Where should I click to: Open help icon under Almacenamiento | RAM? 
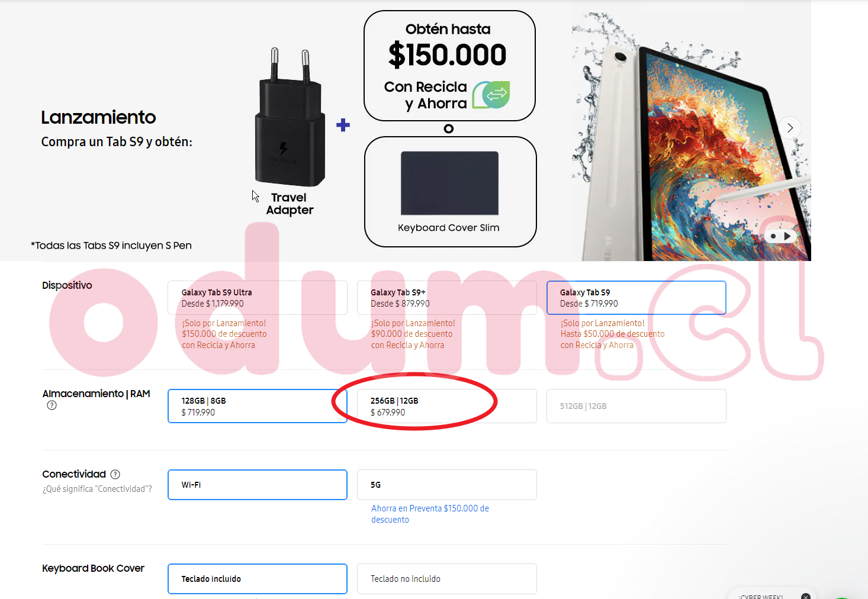[52, 405]
